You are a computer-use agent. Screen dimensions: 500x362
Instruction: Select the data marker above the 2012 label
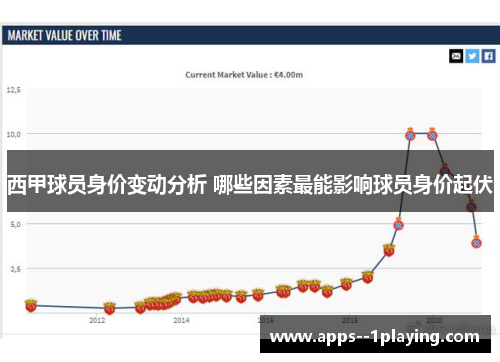tap(110, 308)
